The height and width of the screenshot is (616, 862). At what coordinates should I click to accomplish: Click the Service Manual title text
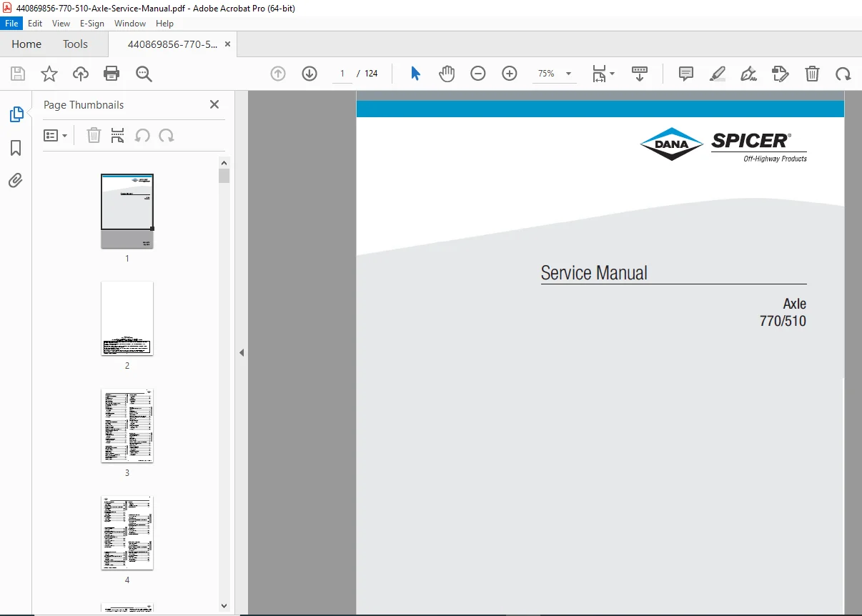[x=594, y=273]
